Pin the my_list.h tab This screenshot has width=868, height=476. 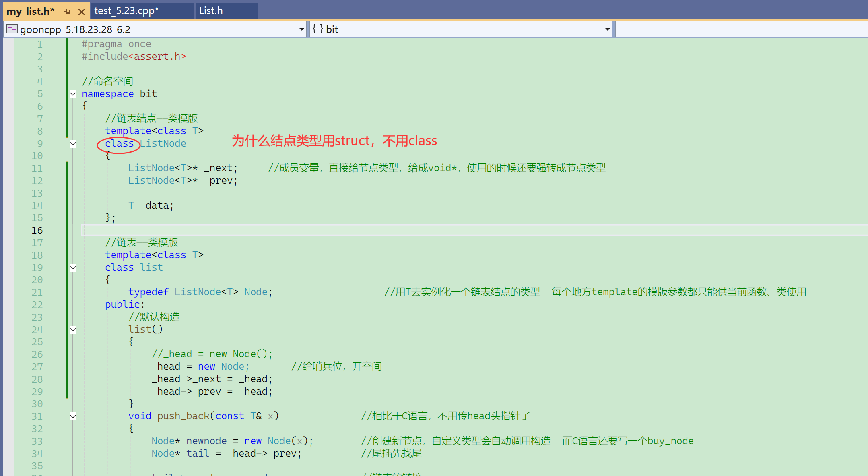point(67,12)
